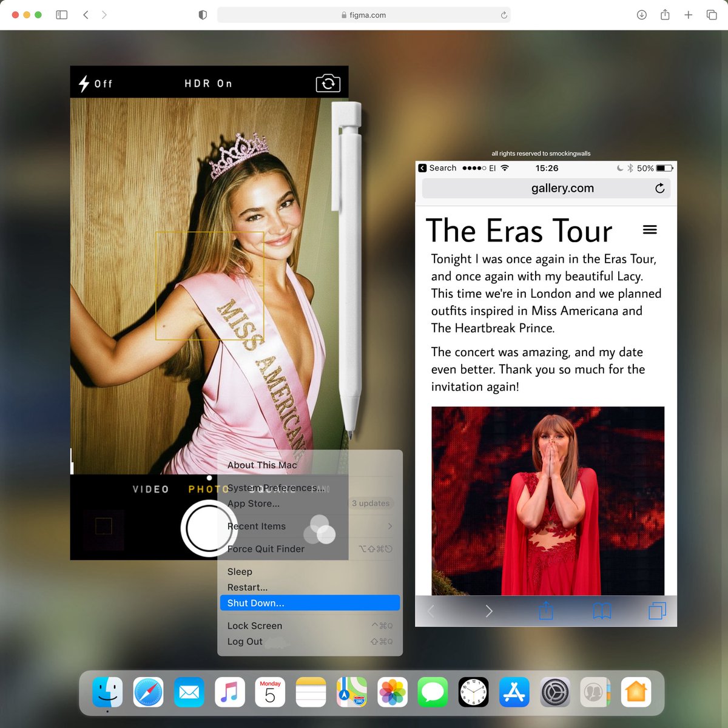
Task: Expand Recent Items submenu
Action: [x=310, y=526]
